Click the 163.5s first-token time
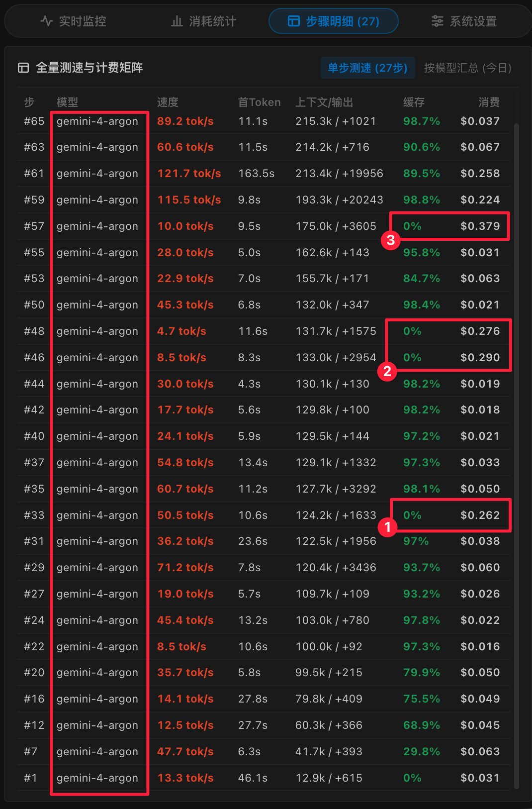The width and height of the screenshot is (532, 809). (x=256, y=174)
